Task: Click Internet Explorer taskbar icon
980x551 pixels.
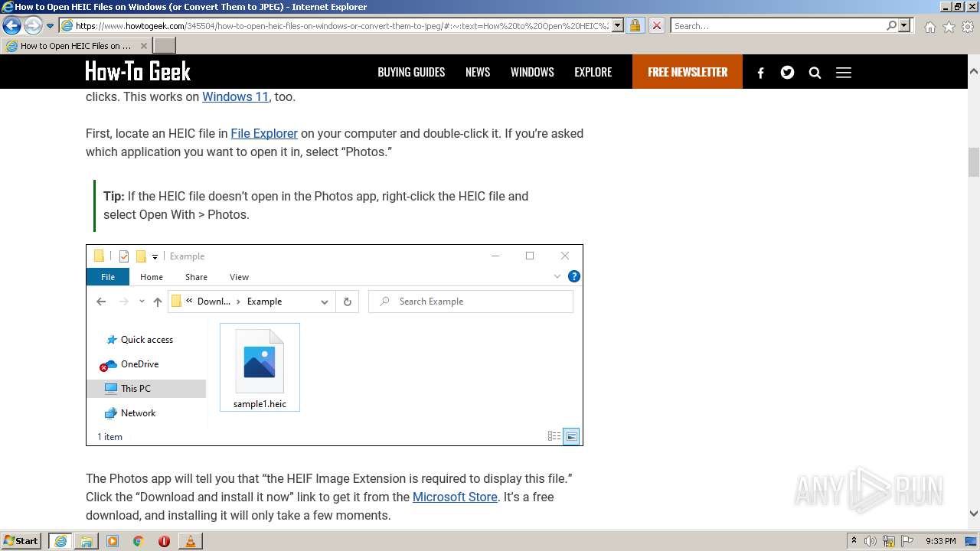Action: click(x=60, y=541)
